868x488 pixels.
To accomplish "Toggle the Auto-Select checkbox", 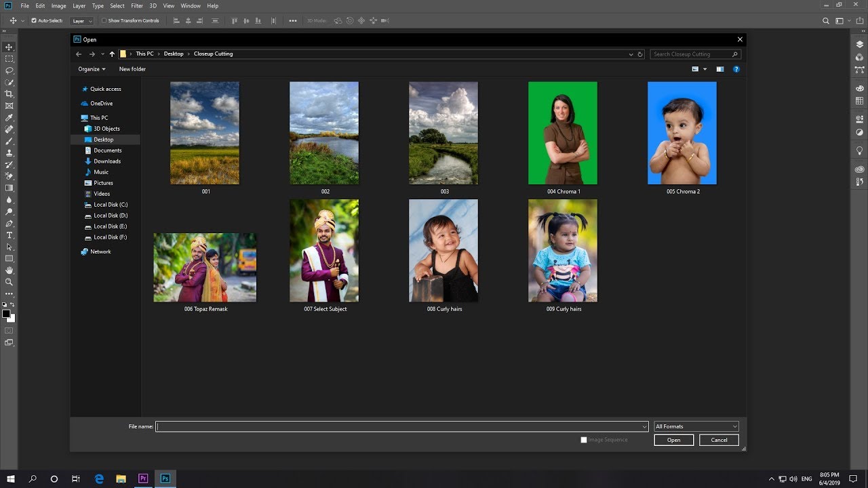I will tap(34, 20).
